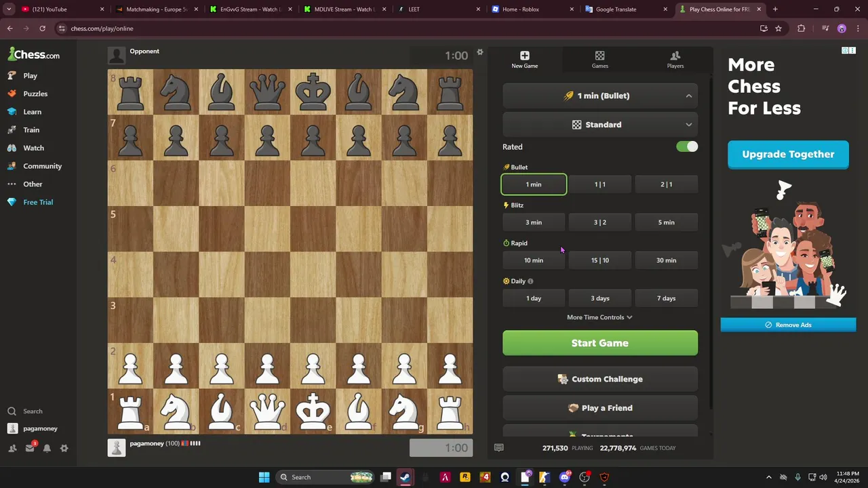Open the Train section in sidebar
This screenshot has width=868, height=488.
pos(24,130)
